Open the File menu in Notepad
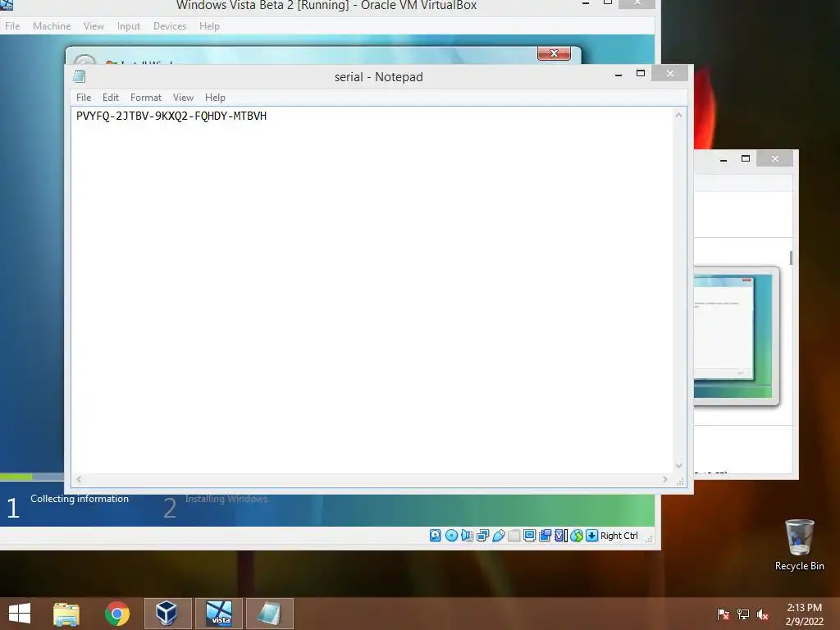 [84, 98]
